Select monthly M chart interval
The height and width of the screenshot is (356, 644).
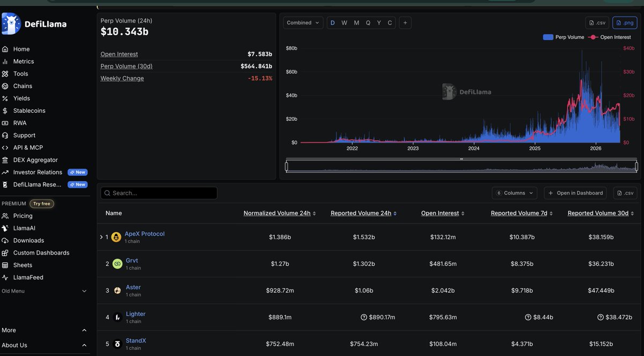356,23
